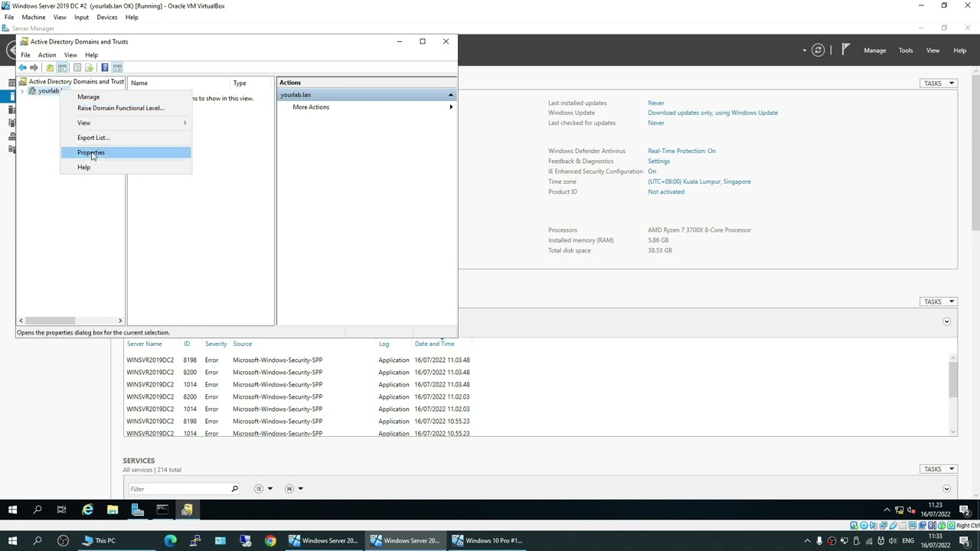The width and height of the screenshot is (980, 551).
Task: Click in the Services Filter field
Action: pyautogui.click(x=178, y=489)
